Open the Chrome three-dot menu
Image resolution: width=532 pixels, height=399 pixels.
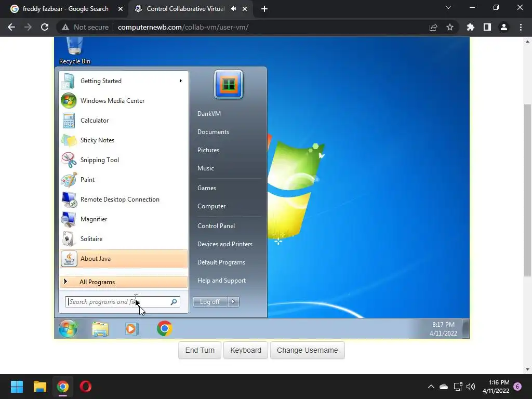(x=521, y=27)
